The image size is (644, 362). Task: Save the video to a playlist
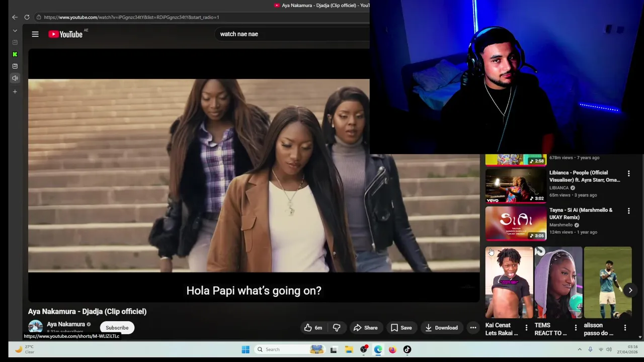[401, 328]
